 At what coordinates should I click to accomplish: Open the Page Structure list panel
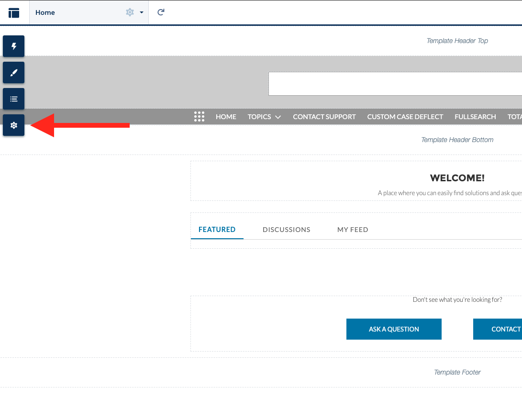(x=14, y=99)
